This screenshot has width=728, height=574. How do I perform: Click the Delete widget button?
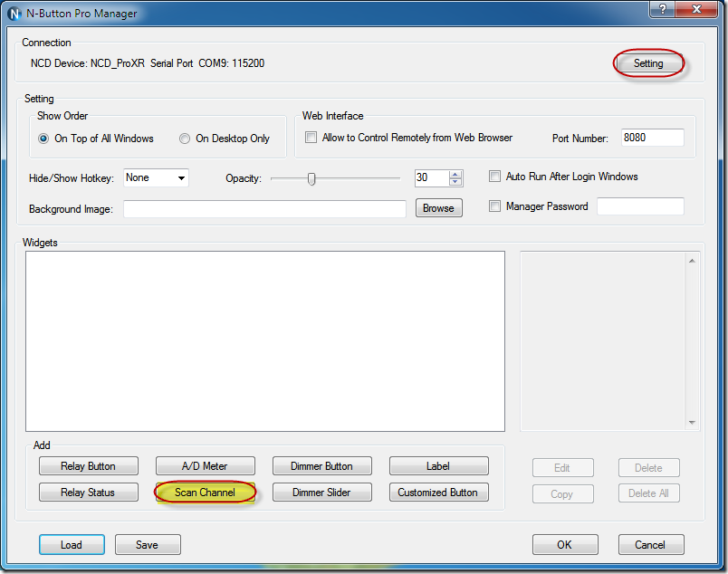coord(648,468)
